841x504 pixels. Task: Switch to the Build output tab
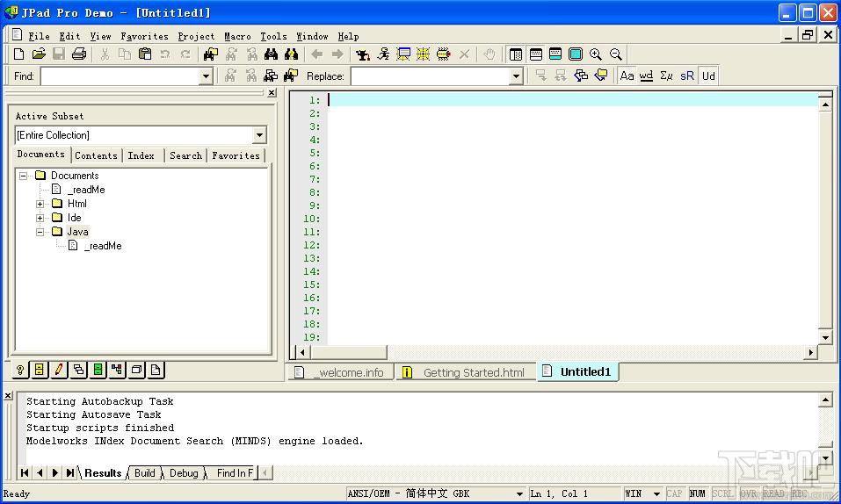pyautogui.click(x=144, y=473)
